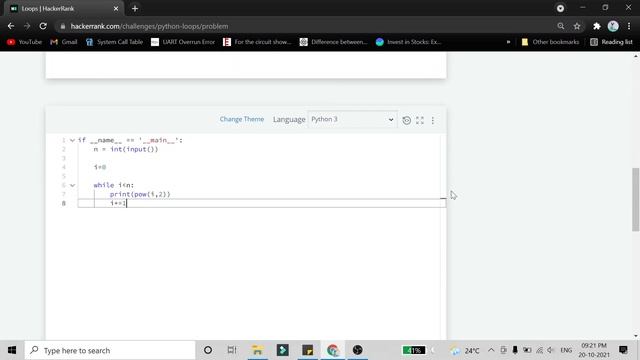640x360 pixels.
Task: Open the Other bookmarks folder
Action: click(550, 42)
